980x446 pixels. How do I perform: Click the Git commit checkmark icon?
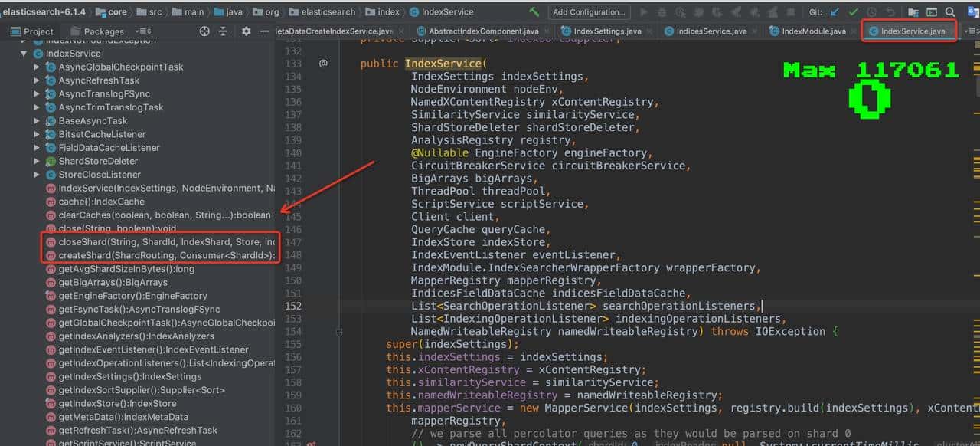coord(853,12)
